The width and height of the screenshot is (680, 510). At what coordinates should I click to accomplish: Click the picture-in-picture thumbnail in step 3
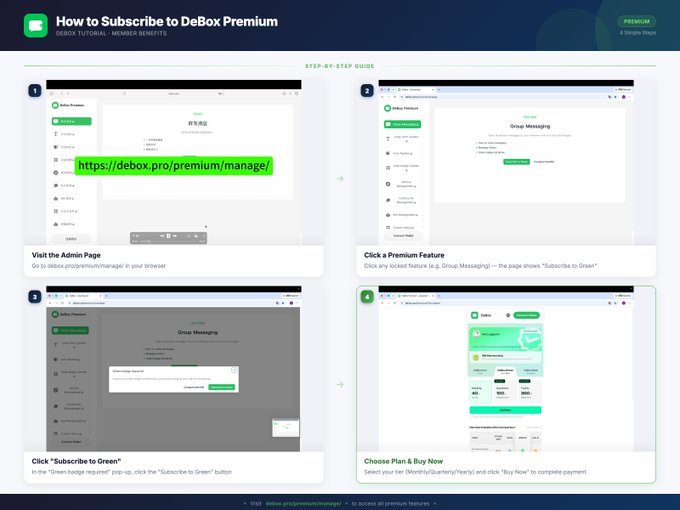[285, 428]
